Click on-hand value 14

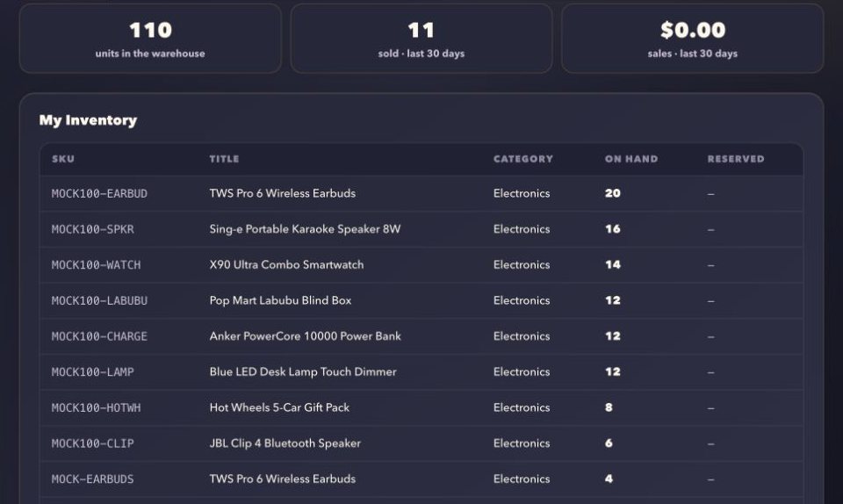tap(612, 264)
